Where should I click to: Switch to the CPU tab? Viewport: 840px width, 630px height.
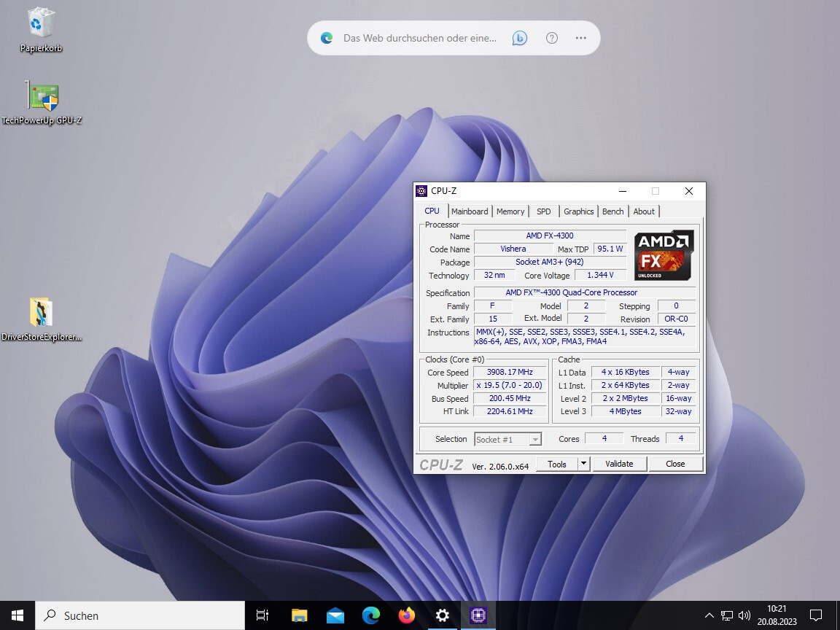(432, 211)
